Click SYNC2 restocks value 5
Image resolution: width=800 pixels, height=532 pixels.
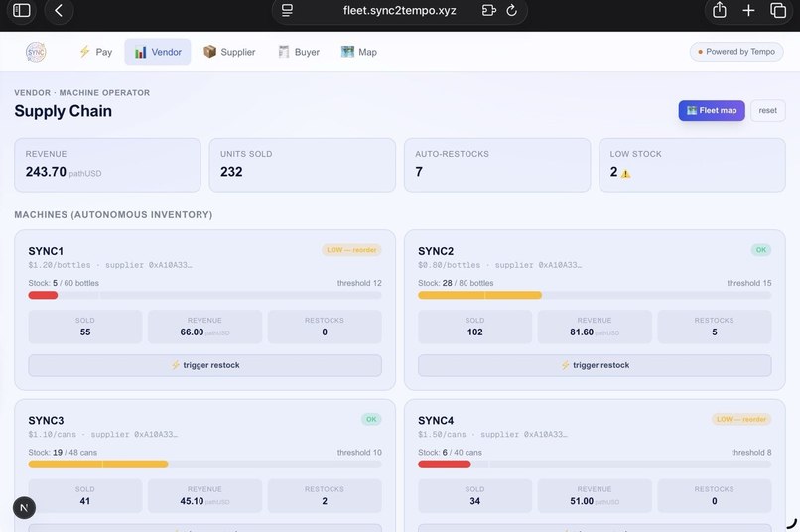click(x=715, y=332)
